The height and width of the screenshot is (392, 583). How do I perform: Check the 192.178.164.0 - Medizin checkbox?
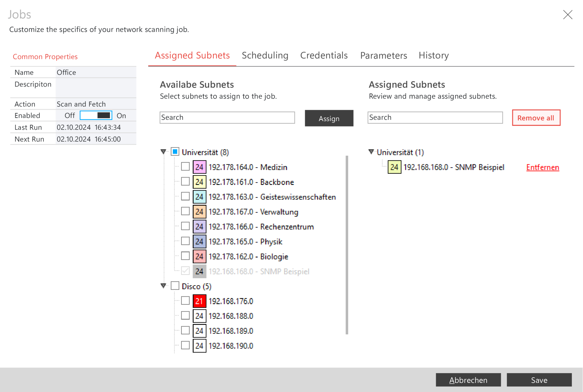[x=185, y=167]
